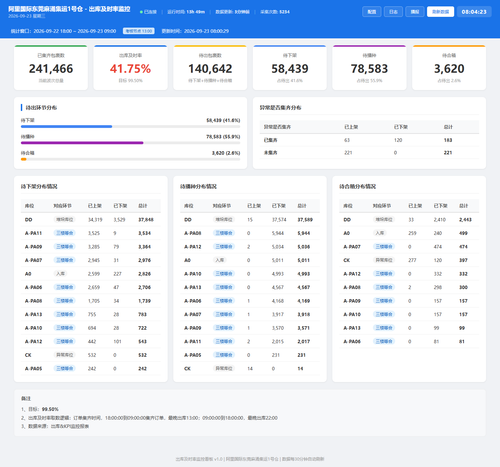Click total 3,918 in A-PA07 row
This screenshot has height=467, width=500.
pos(304,314)
